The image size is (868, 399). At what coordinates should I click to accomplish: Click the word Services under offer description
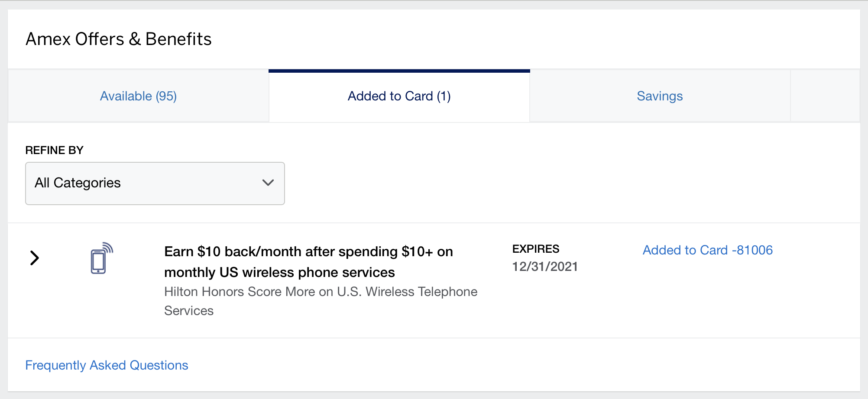click(189, 311)
